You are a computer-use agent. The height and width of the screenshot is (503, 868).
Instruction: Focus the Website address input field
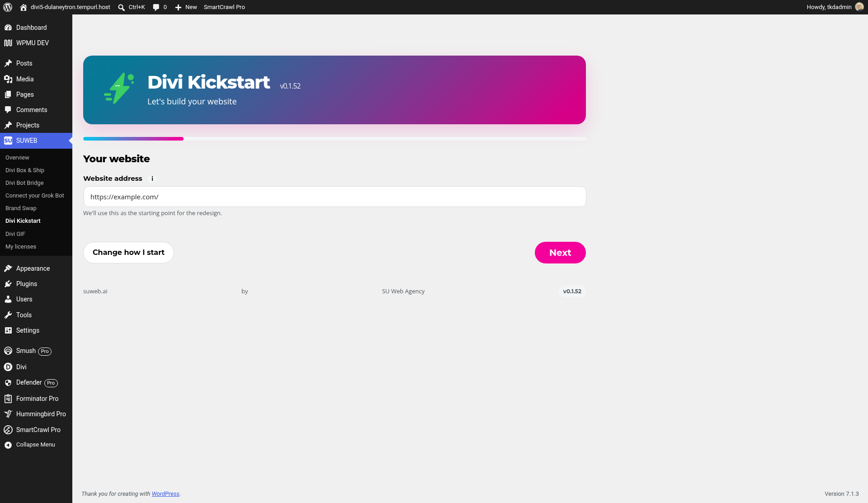pyautogui.click(x=335, y=197)
